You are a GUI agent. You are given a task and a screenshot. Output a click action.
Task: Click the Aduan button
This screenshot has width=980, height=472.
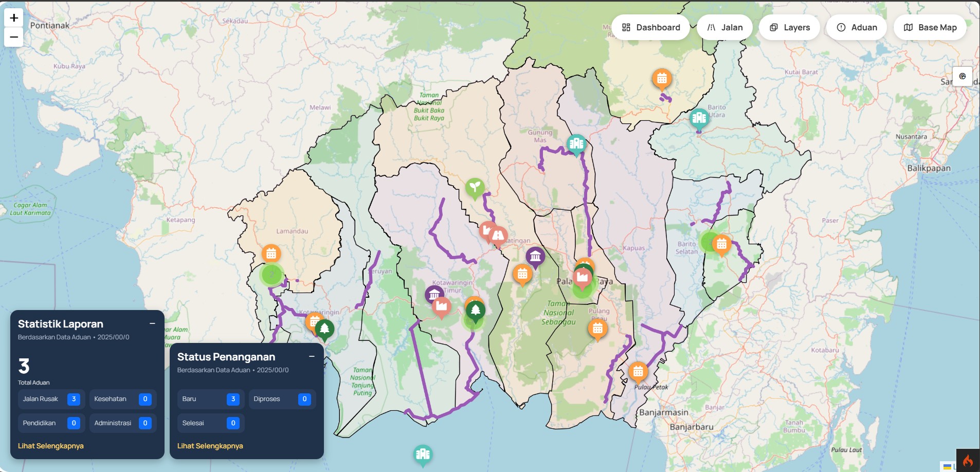pos(857,28)
